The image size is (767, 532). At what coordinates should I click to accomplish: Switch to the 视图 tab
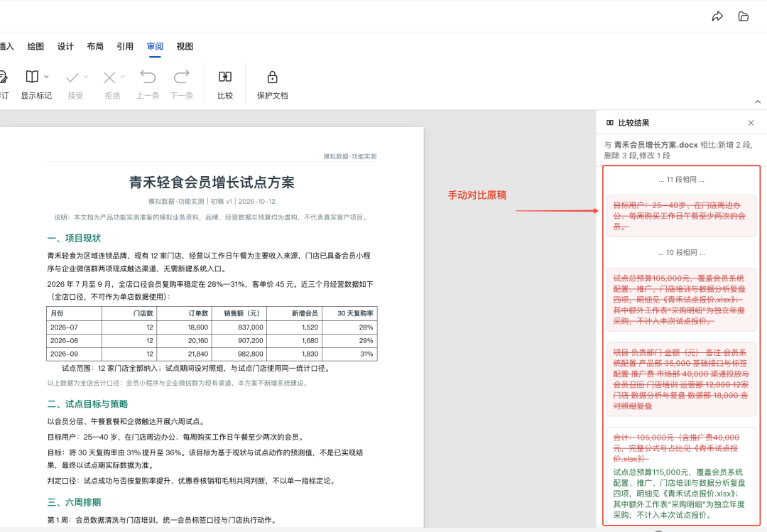click(x=185, y=46)
